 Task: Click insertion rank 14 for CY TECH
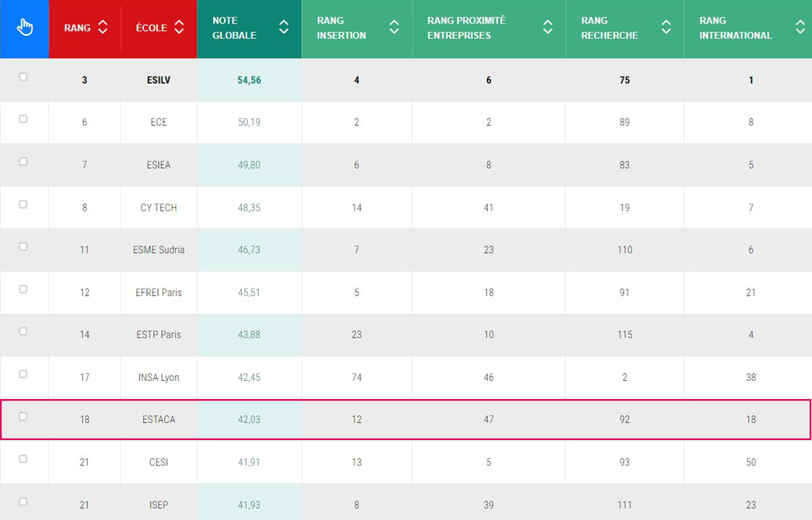357,208
